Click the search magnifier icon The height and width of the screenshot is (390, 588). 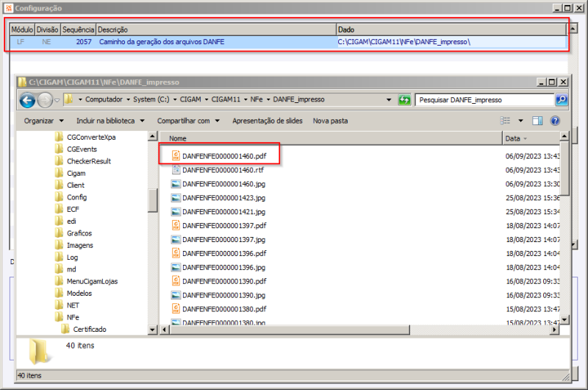(x=562, y=100)
